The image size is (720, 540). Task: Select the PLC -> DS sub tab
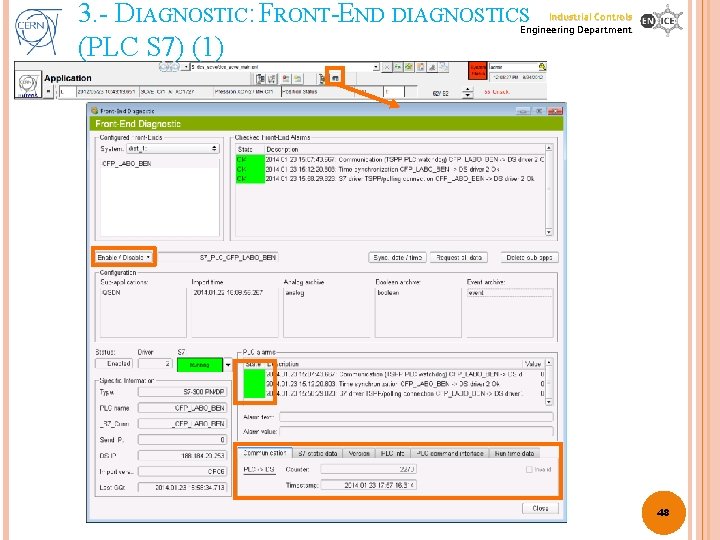pos(259,469)
